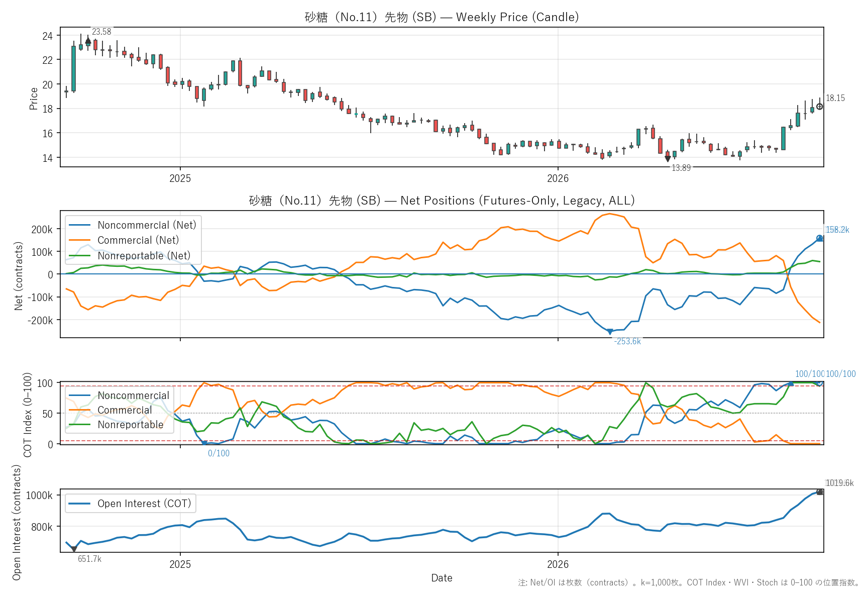This screenshot has height=593, width=868.
Task: Click the 1000k tick on open interest axis
Action: click(40, 496)
